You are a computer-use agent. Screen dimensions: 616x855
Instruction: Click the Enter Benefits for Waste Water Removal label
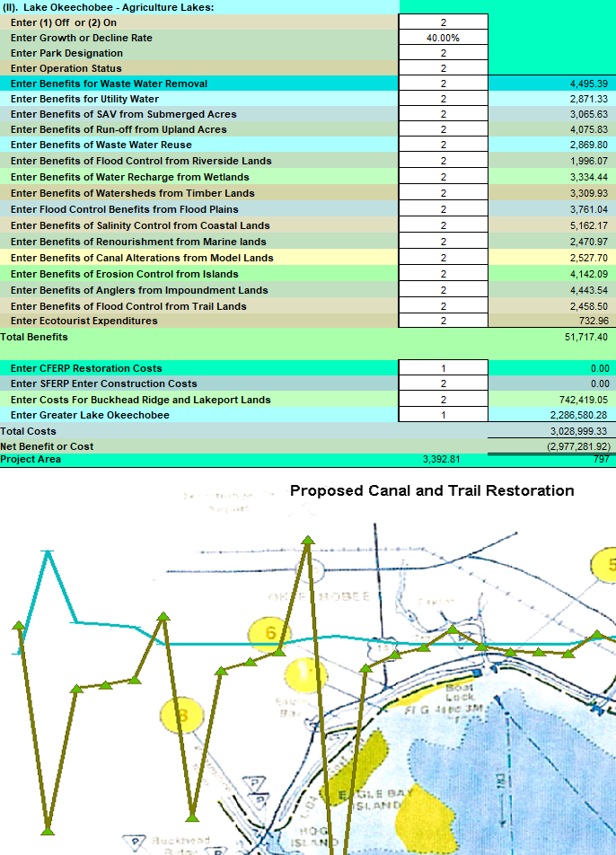coord(109,84)
